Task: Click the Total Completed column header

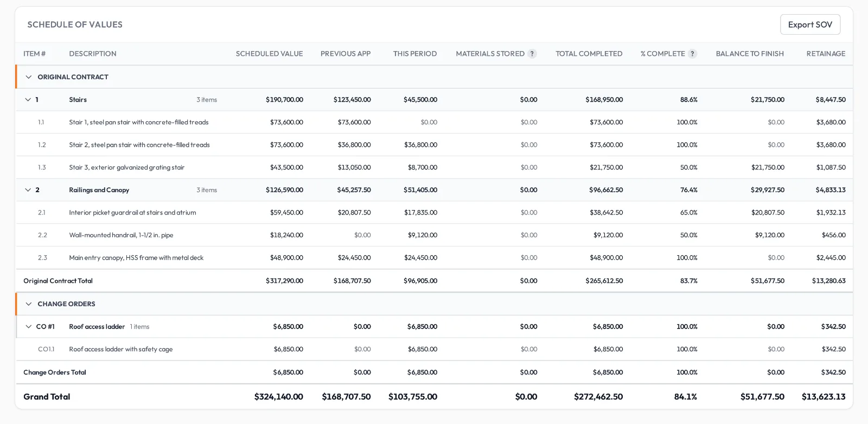Action: (x=589, y=54)
